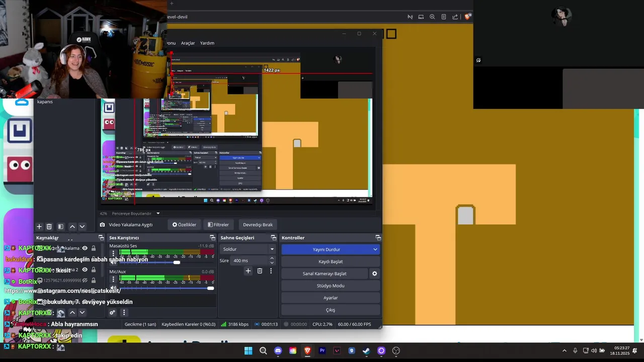The image size is (644, 362).
Task: Open Windows Search on the taskbar
Action: coord(263,350)
